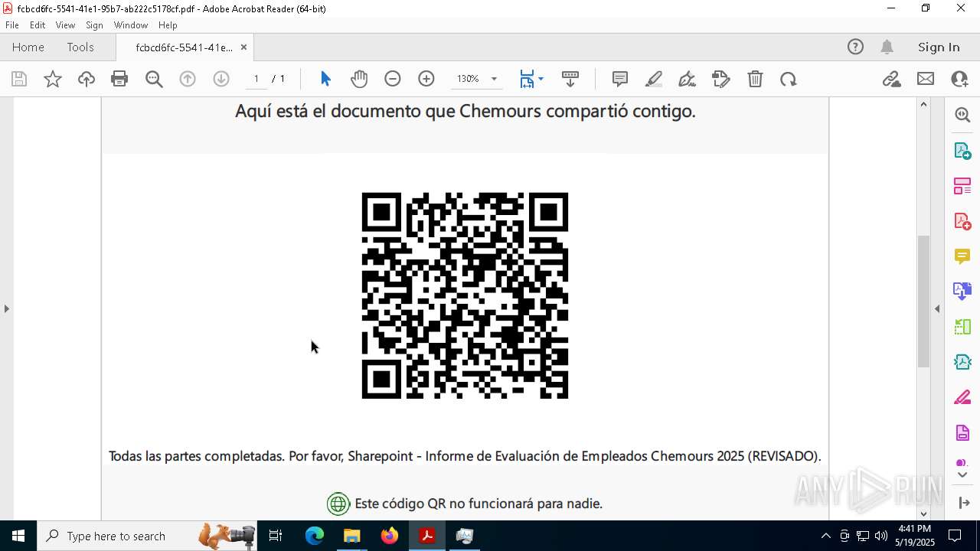
Task: Click the page number field
Action: (x=256, y=79)
